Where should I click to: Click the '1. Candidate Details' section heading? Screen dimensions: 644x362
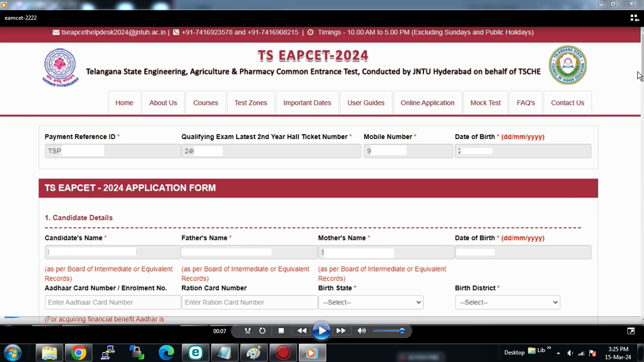(x=79, y=218)
